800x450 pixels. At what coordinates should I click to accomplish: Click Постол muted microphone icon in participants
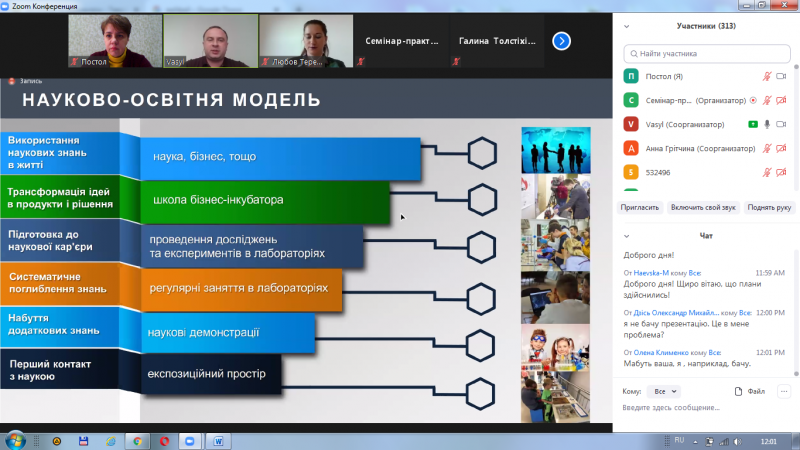click(x=767, y=76)
